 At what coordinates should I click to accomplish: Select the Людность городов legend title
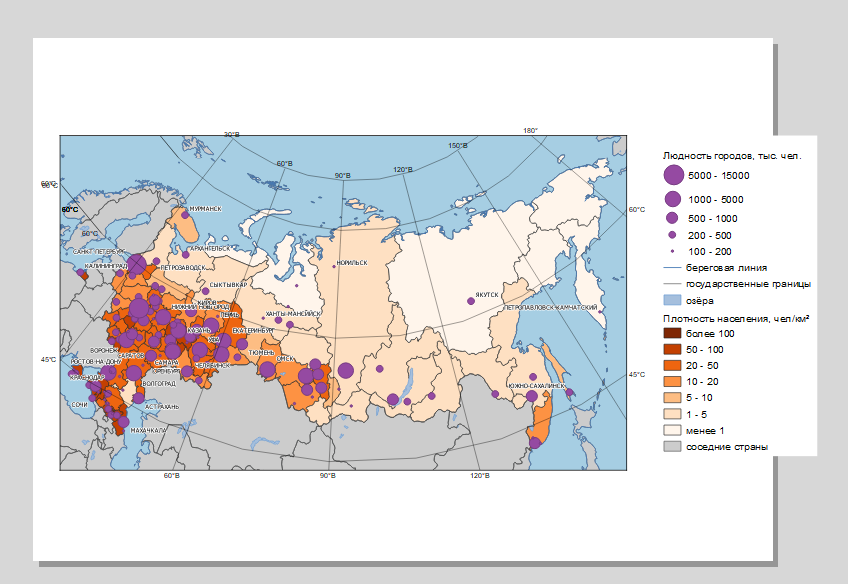coord(732,156)
